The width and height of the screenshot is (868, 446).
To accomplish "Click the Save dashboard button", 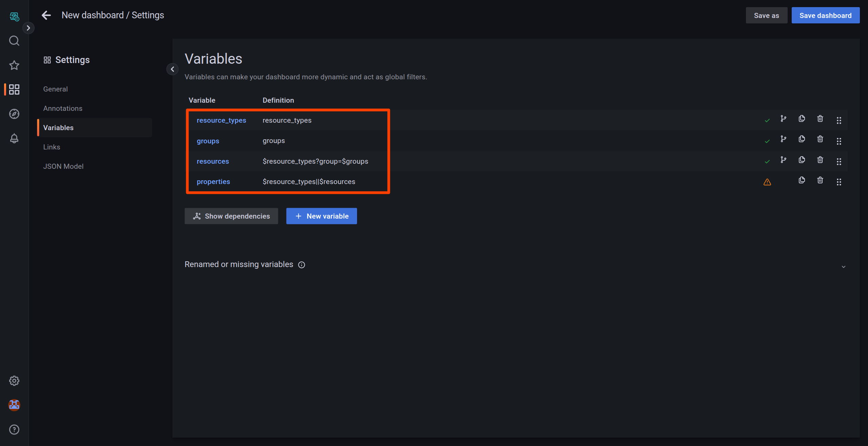I will (x=825, y=16).
